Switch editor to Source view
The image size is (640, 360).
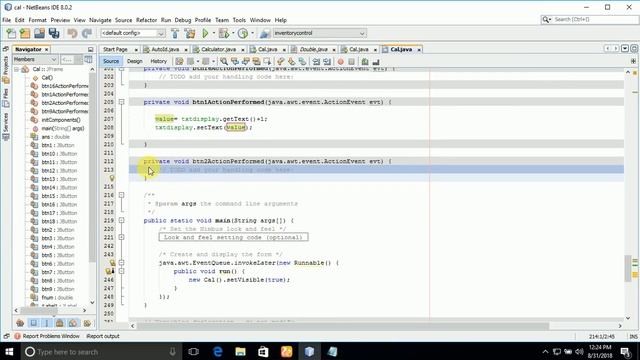111,61
